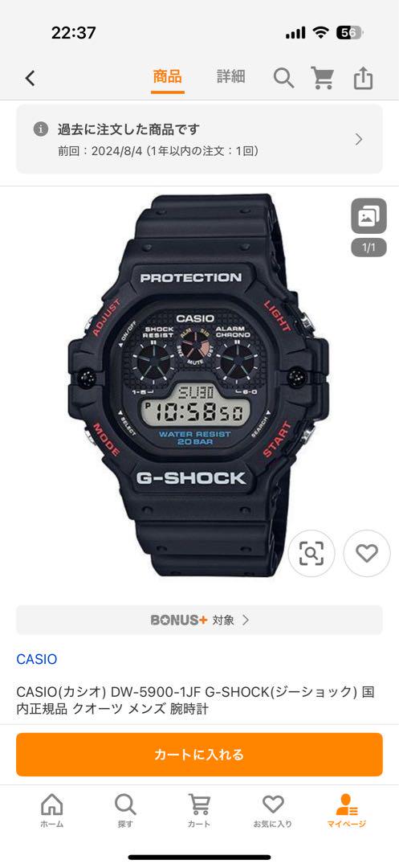Open search with magnifier icon in header
The image size is (399, 868).
(283, 78)
